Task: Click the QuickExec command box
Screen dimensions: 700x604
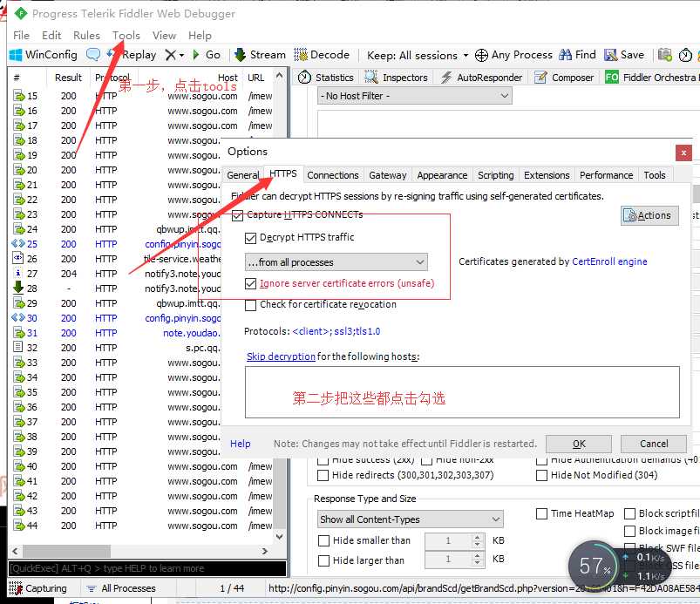Action: pos(147,568)
